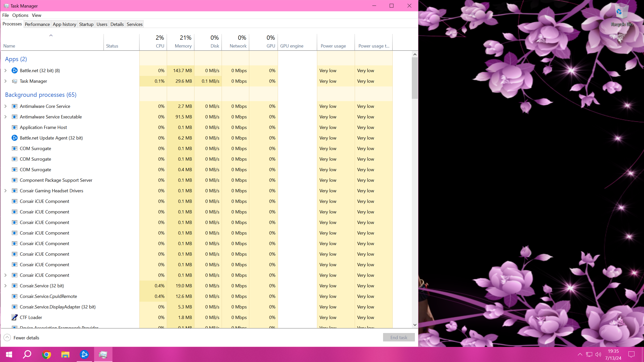The image size is (644, 362).
Task: Click the Battle.net Update Agent process icon
Action: [x=14, y=138]
